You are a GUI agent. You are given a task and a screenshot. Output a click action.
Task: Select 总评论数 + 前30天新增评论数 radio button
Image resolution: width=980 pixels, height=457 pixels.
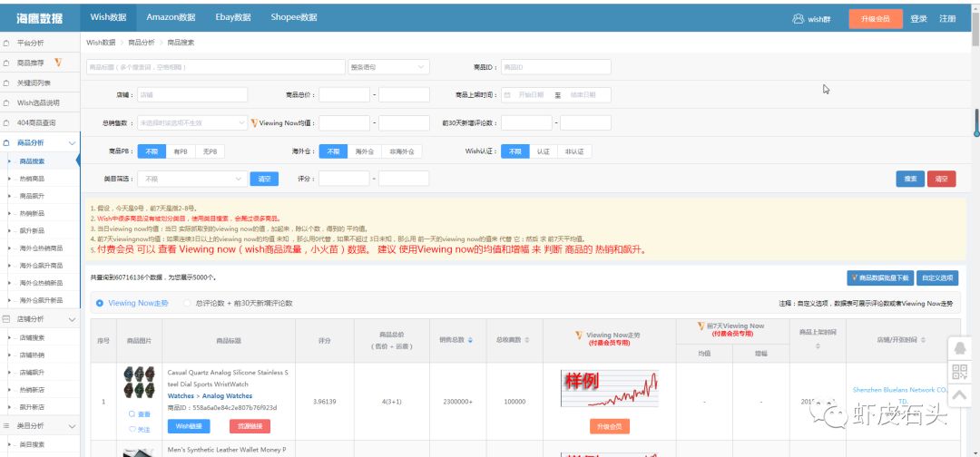click(x=187, y=304)
